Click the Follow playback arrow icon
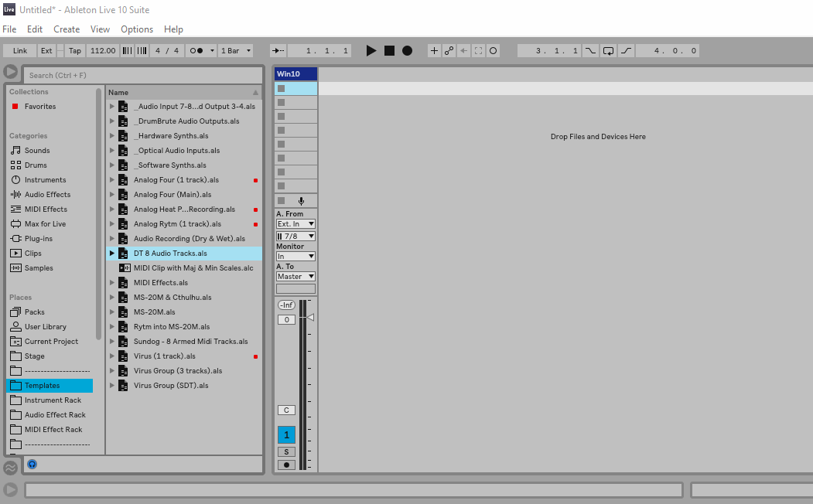813x504 pixels. pyautogui.click(x=278, y=51)
